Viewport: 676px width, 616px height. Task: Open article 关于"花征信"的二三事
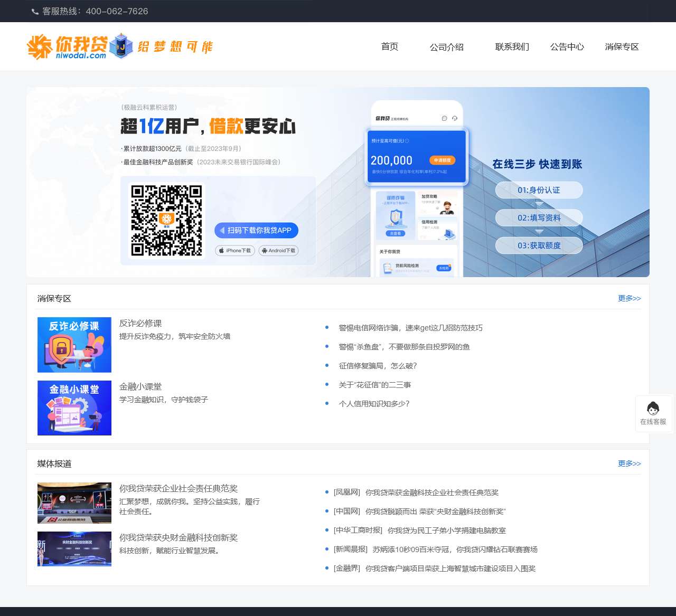(x=374, y=385)
